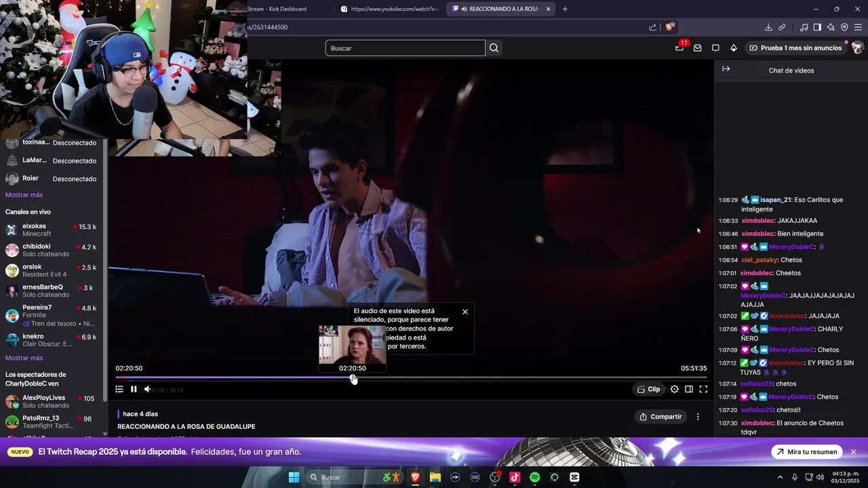Viewport: 868px width, 488px height.
Task: Click Prueba 1 mes sin anuncios
Action: tap(795, 48)
